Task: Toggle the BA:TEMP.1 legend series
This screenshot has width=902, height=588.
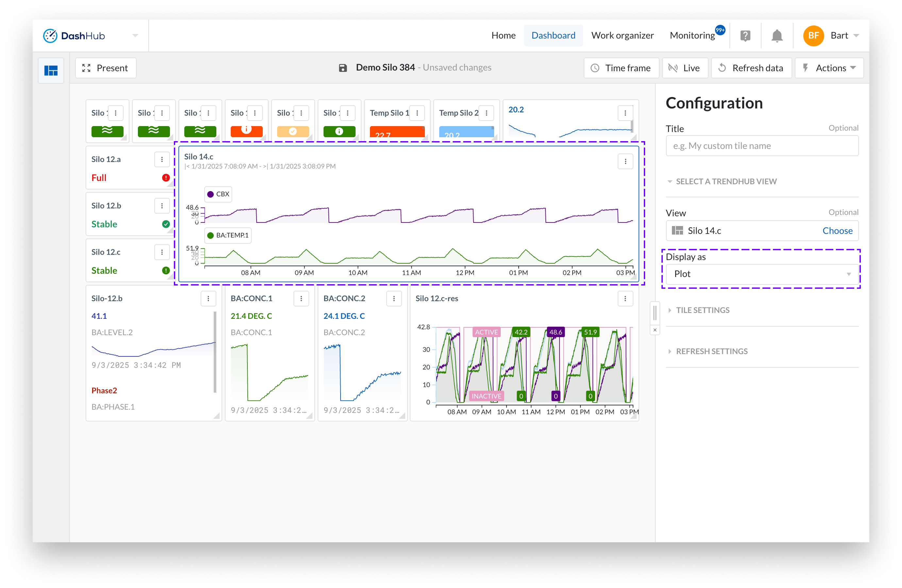Action: (x=228, y=235)
